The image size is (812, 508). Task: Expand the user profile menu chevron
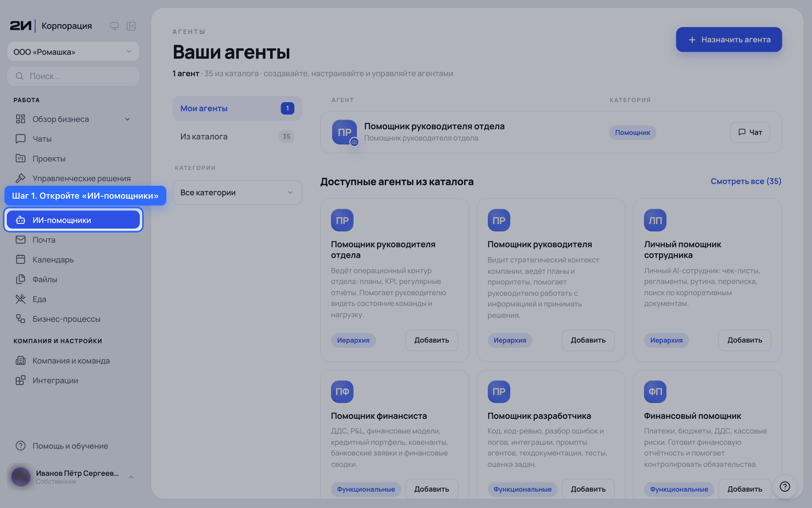tap(131, 477)
